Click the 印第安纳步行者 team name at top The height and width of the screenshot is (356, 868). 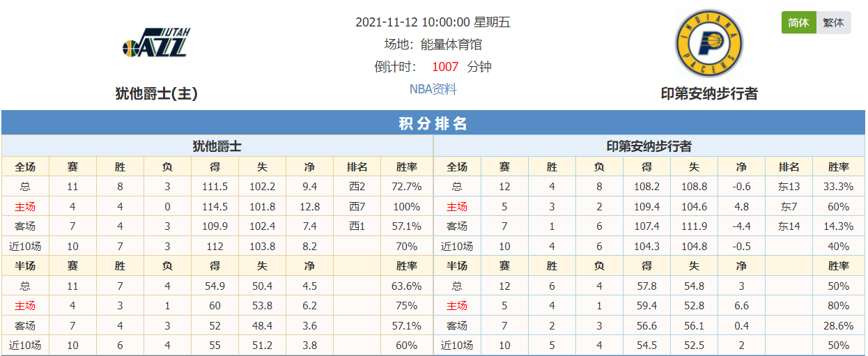709,93
